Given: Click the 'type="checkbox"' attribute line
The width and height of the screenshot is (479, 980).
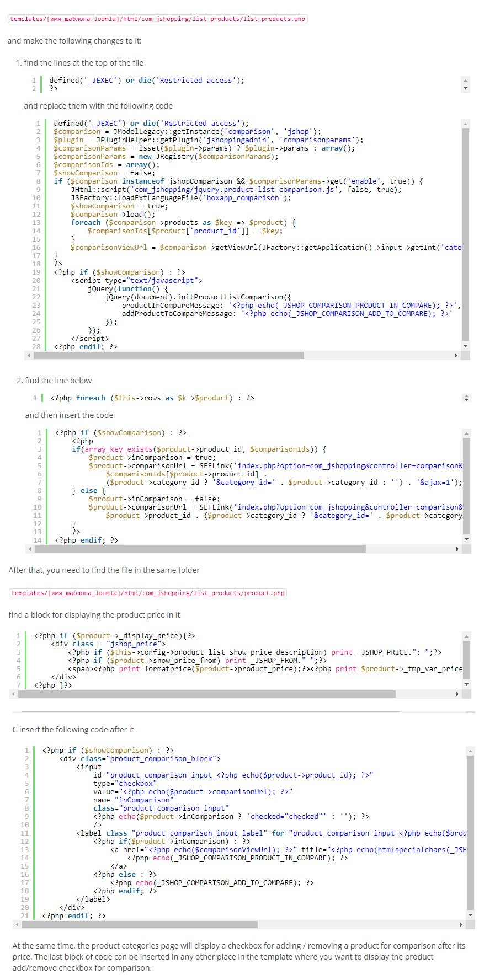Looking at the screenshot, I should 125,784.
